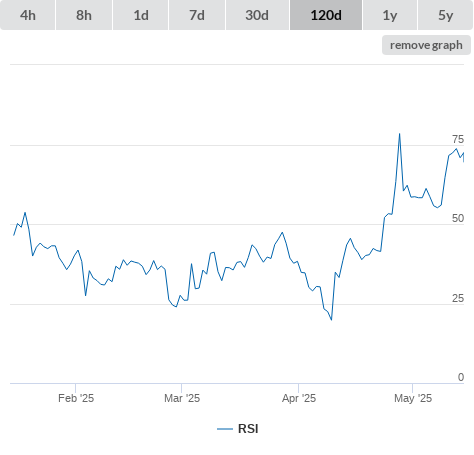This screenshot has width=474, height=455.
Task: Choose the 1d range tab
Action: (x=141, y=15)
